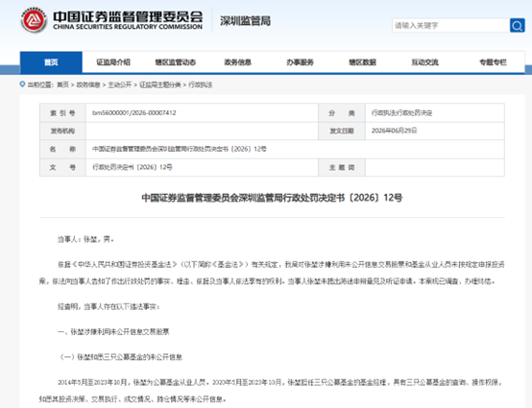
Task: Open the 辖区数据 navigation item
Action: 362,62
